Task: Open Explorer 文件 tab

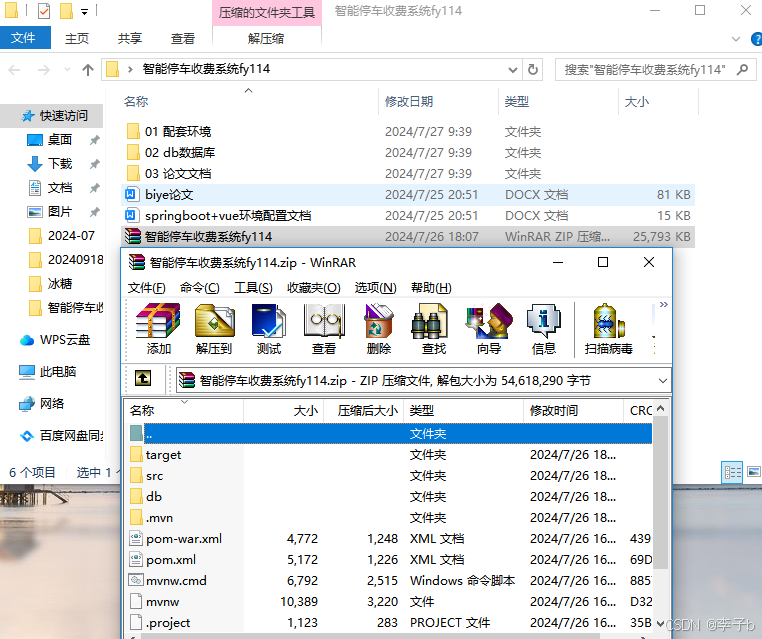Action: (x=25, y=38)
